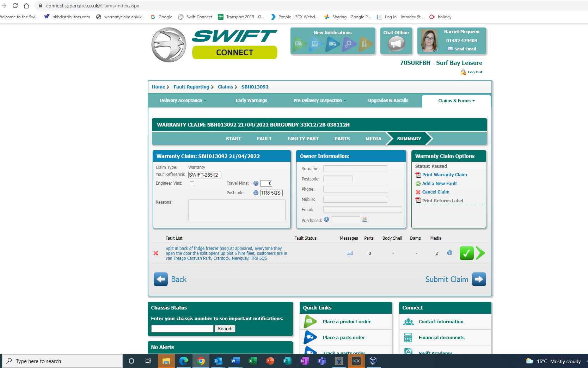Reload the page in browser
This screenshot has height=368, width=588.
point(15,6)
